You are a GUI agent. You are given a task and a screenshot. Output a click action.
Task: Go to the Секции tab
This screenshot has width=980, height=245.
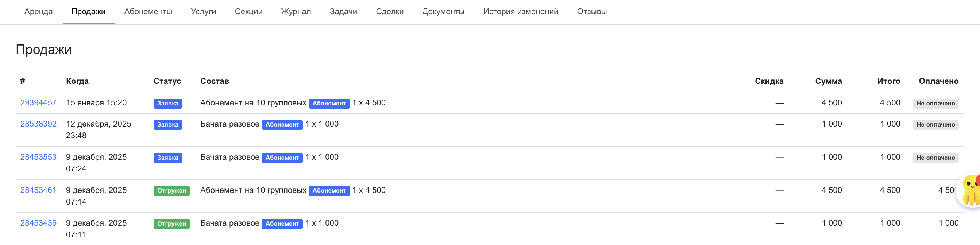click(x=248, y=12)
